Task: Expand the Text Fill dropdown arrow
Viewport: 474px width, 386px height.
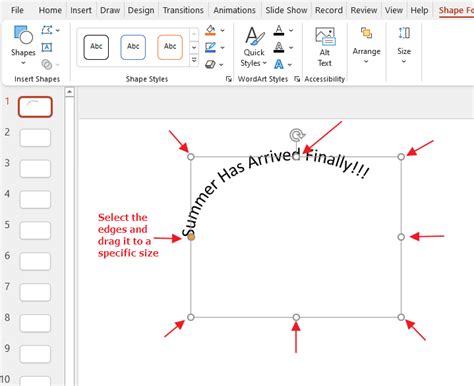Action: click(291, 30)
